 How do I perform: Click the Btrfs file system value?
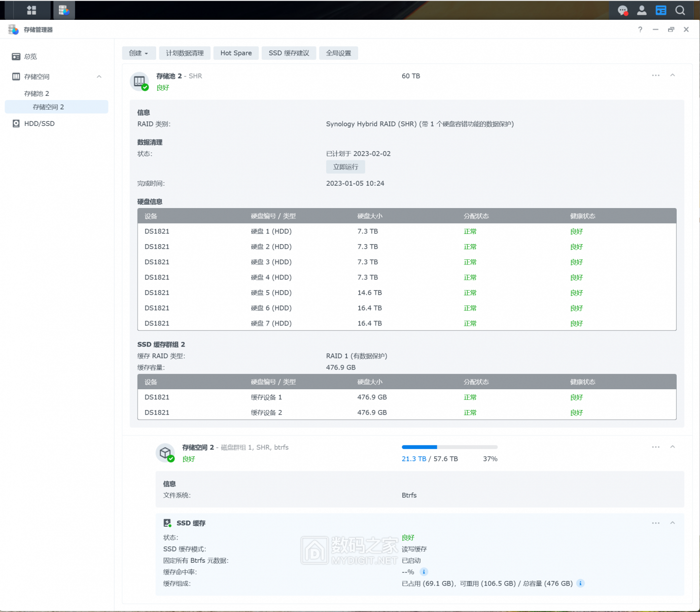point(409,495)
